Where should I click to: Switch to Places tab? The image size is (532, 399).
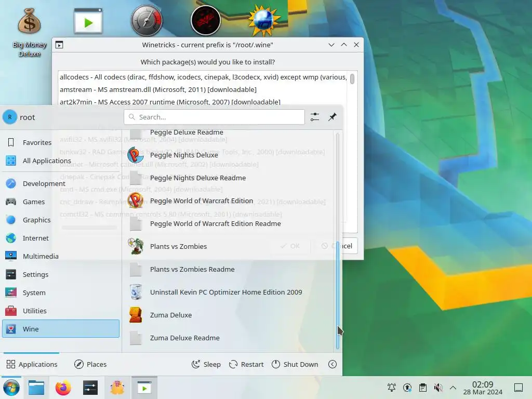point(90,364)
